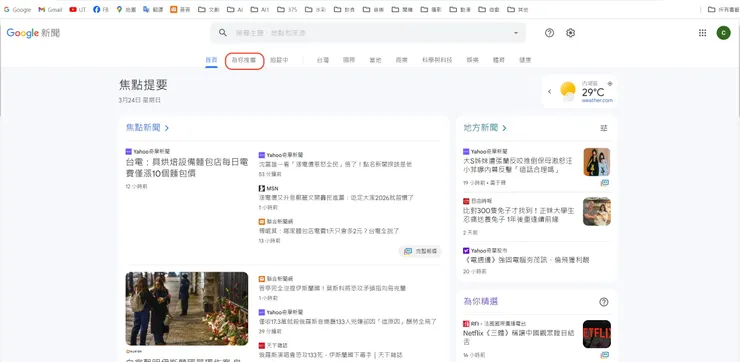The width and height of the screenshot is (740, 362).
Task: Click the 29°C temperature reading
Action: (592, 92)
